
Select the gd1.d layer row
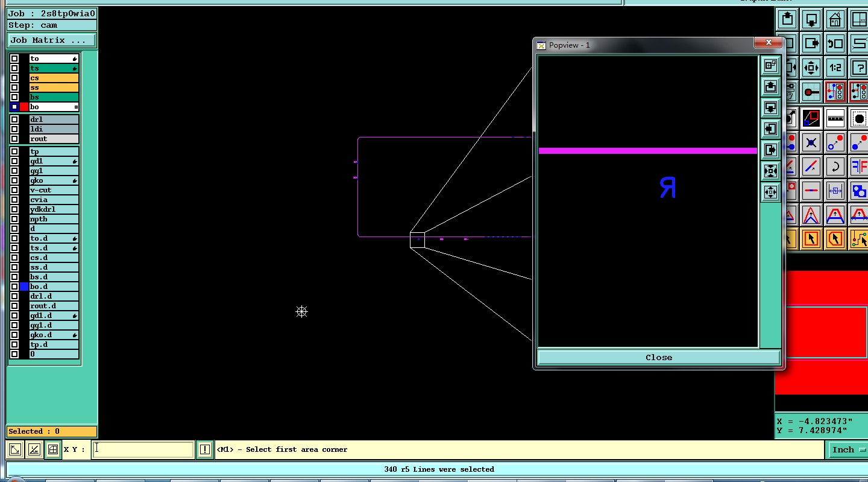coord(54,316)
